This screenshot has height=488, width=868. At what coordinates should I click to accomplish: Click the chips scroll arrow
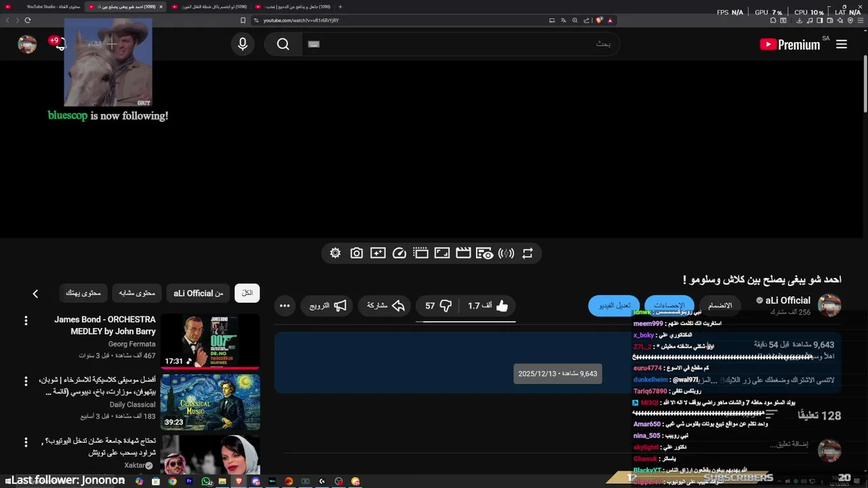pos(35,293)
